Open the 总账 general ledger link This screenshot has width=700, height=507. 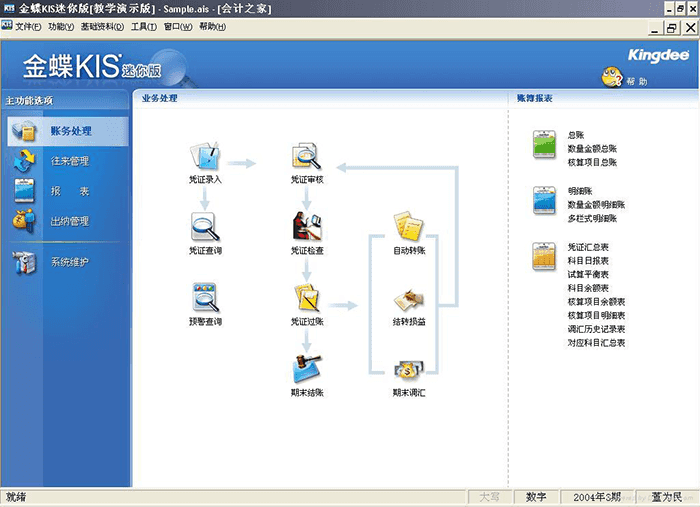(576, 135)
